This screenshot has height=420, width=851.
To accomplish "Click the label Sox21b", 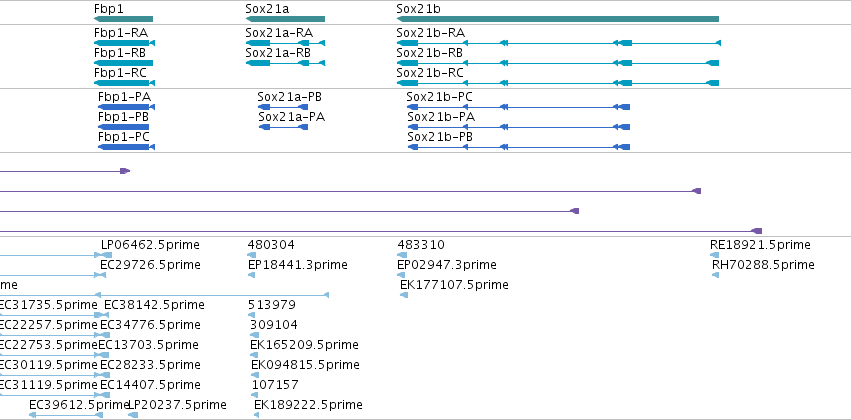I will (x=418, y=9).
